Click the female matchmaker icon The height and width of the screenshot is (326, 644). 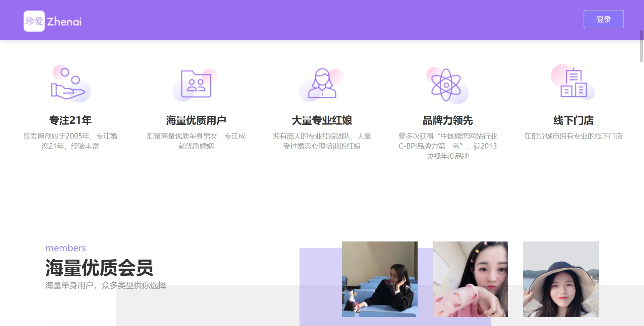click(x=322, y=84)
